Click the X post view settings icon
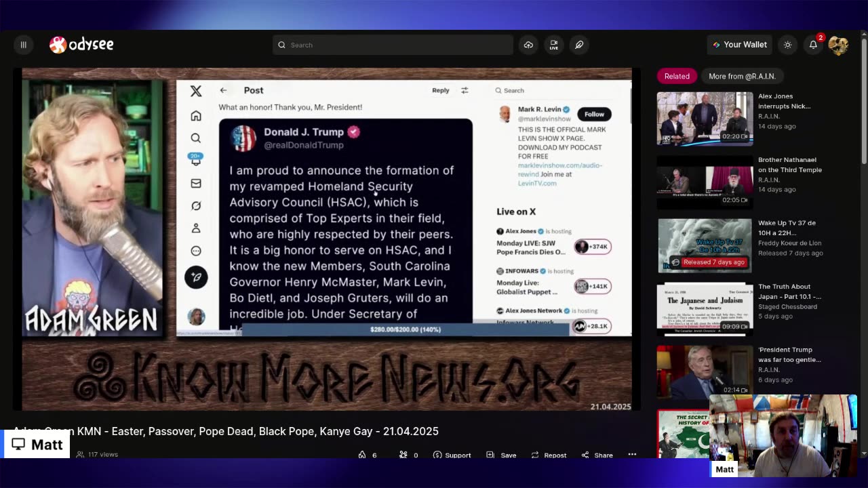The width and height of the screenshot is (868, 488). click(465, 90)
